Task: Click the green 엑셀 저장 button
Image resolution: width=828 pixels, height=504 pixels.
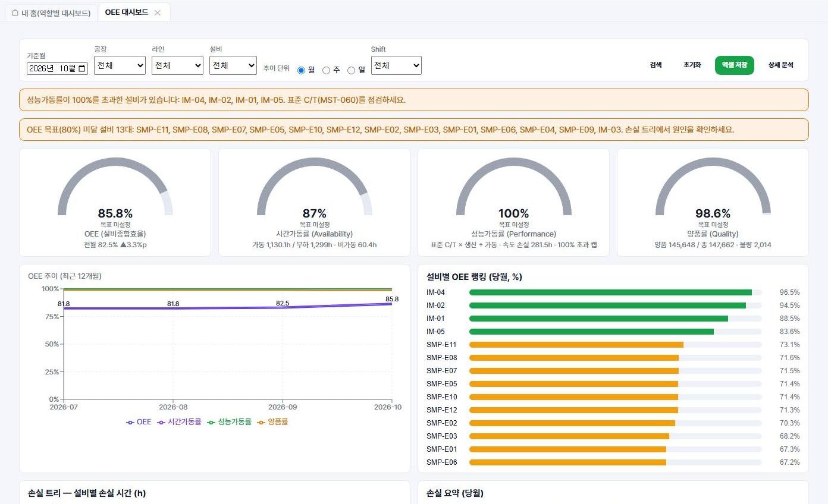Action: pos(735,65)
